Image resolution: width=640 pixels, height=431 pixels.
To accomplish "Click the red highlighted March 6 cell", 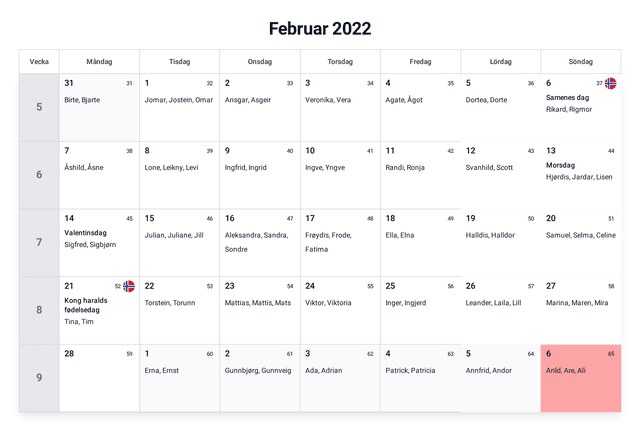I will pos(580,378).
